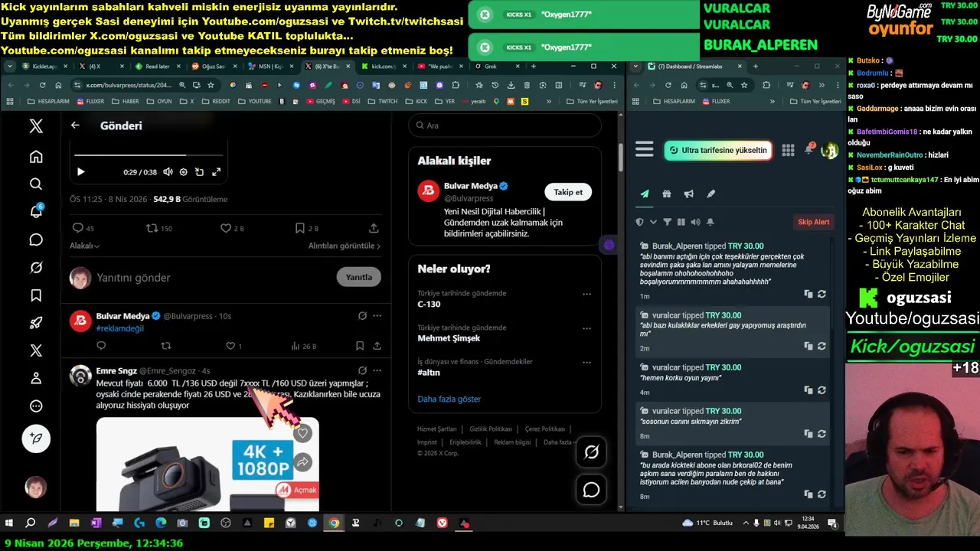Follow Bulvar Medya with Takip et
This screenshot has width=980, height=551.
pyautogui.click(x=568, y=192)
